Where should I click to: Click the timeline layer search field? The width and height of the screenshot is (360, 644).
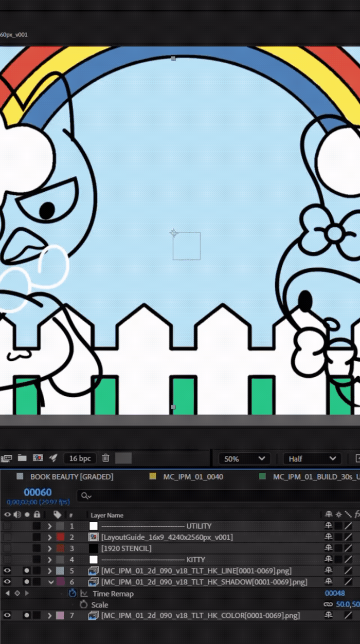(x=216, y=496)
